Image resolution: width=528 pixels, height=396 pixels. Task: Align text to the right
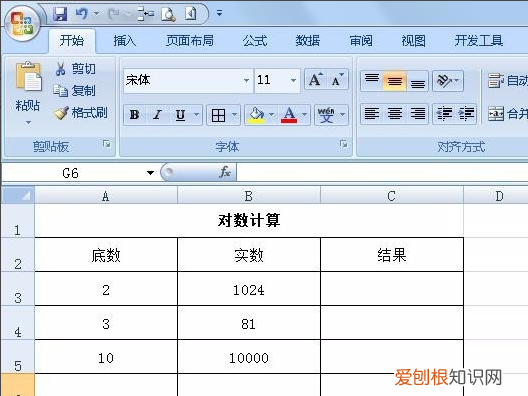[418, 114]
